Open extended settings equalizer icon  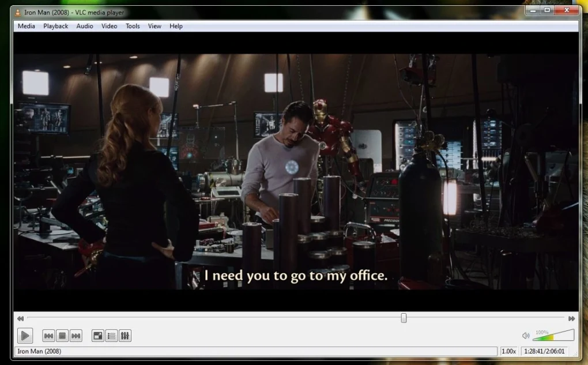pyautogui.click(x=125, y=336)
